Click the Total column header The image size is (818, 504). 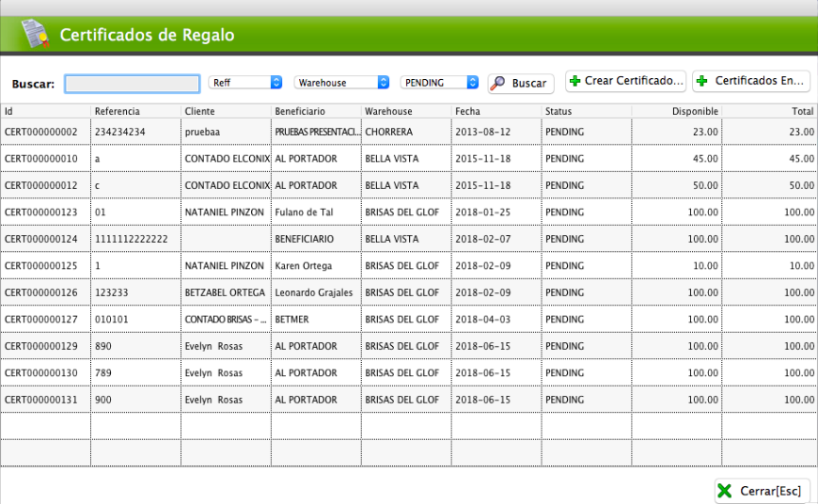pyautogui.click(x=770, y=111)
